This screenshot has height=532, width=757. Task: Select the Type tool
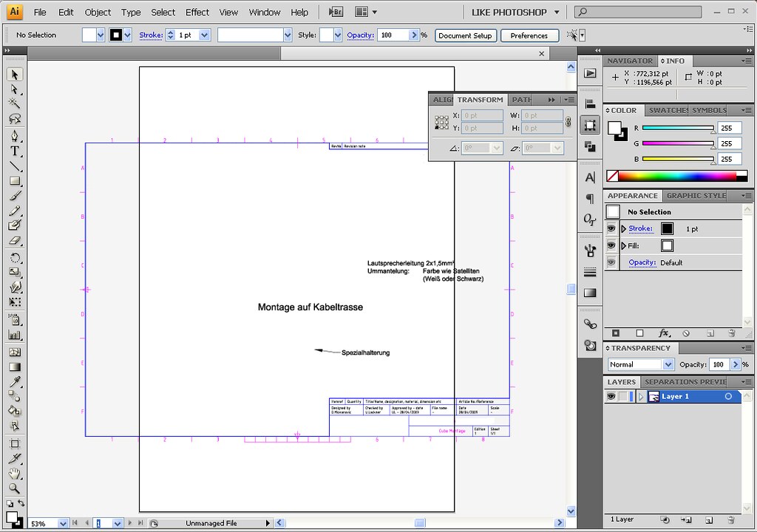point(14,151)
